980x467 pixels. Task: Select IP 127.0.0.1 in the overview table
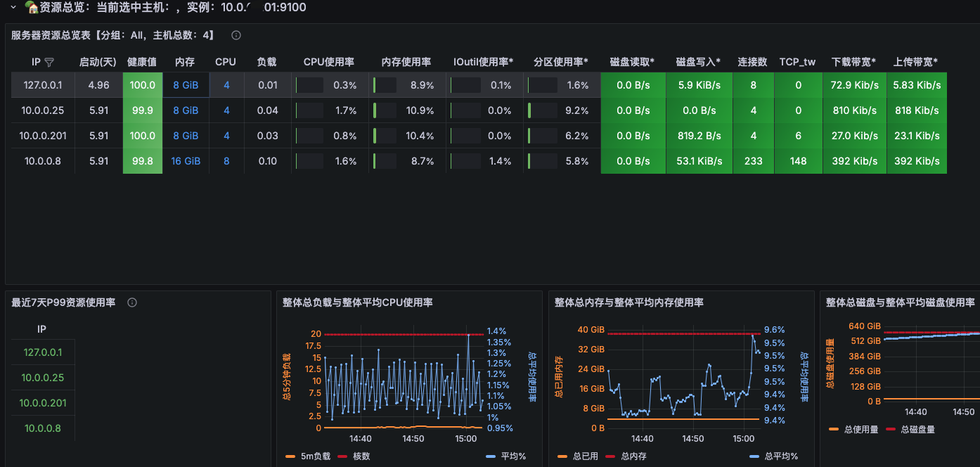pyautogui.click(x=43, y=85)
